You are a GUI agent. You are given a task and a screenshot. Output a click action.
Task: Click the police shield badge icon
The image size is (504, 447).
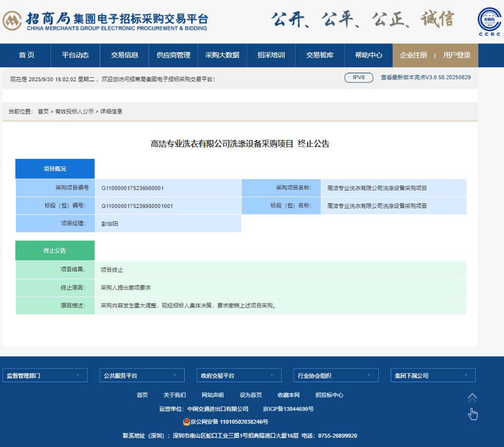pyautogui.click(x=186, y=422)
